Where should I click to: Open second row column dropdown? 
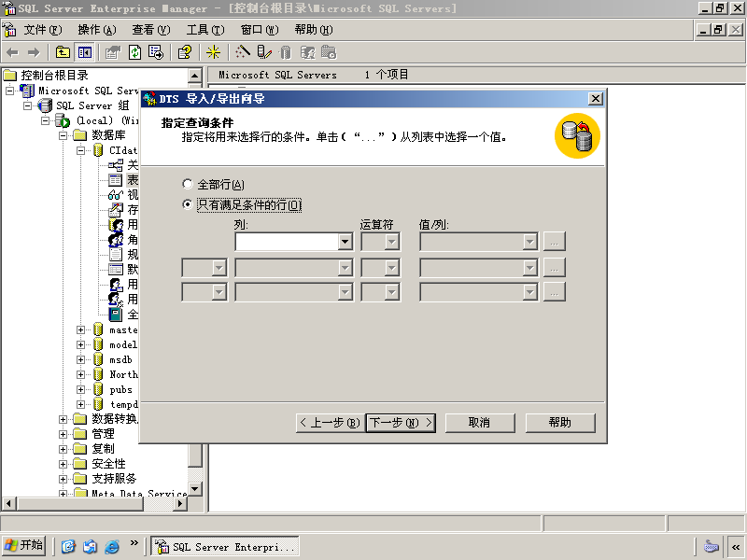click(x=345, y=268)
